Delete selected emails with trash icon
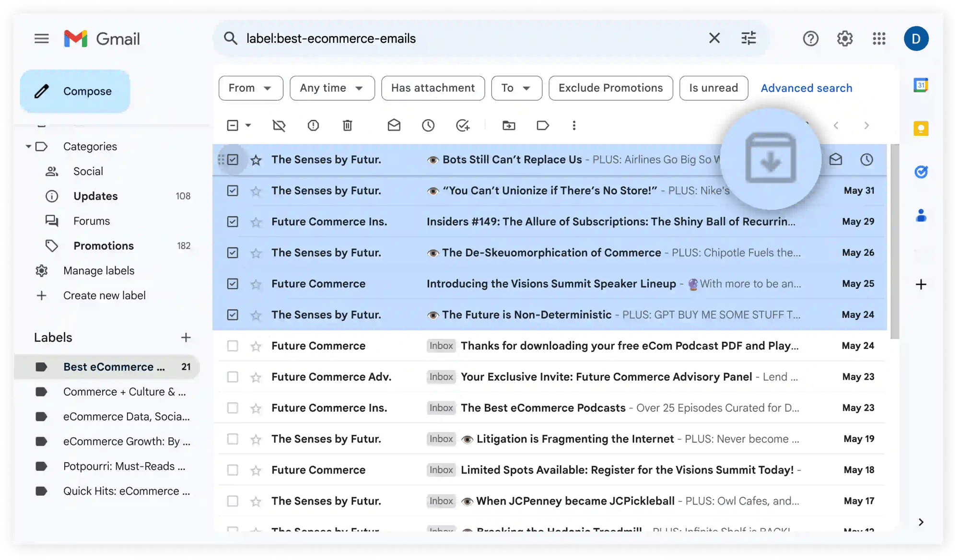This screenshot has width=959, height=560. (348, 126)
